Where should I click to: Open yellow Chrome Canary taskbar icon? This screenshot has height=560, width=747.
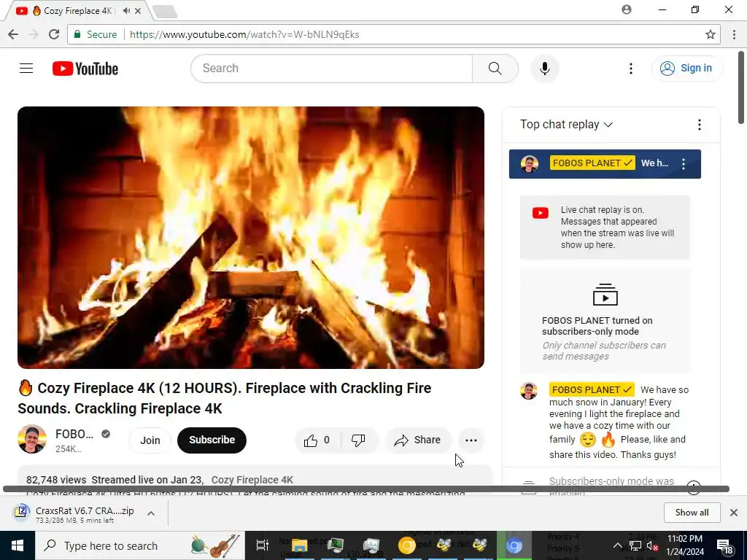(406, 545)
